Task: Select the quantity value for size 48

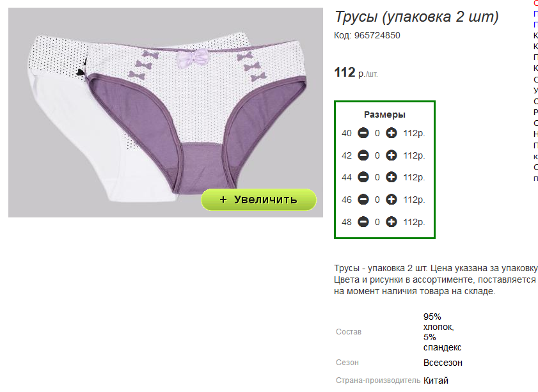Action: point(377,223)
